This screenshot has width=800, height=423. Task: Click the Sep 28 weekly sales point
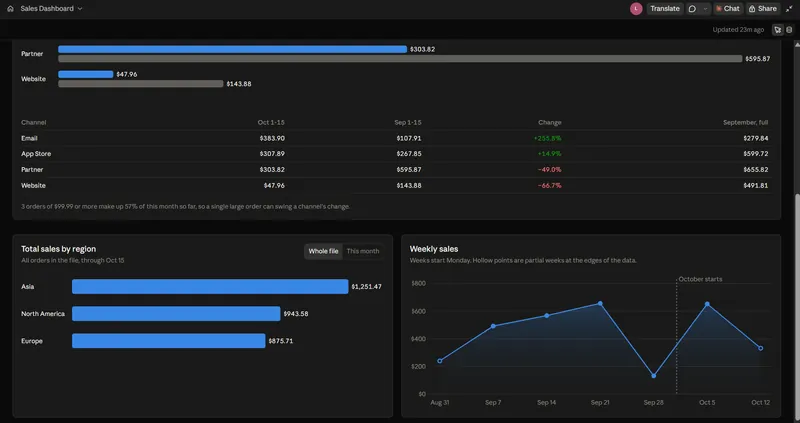click(x=654, y=376)
